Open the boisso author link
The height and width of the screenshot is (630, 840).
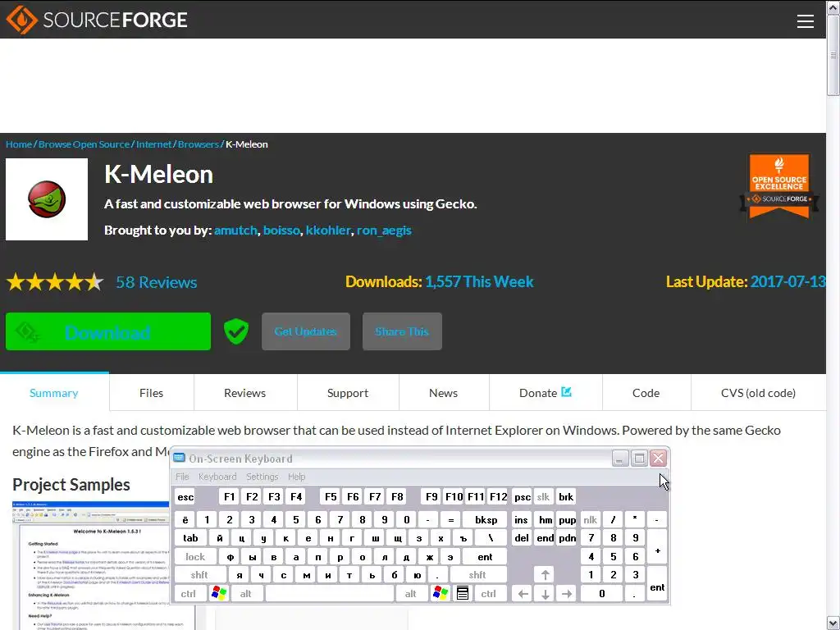point(281,231)
